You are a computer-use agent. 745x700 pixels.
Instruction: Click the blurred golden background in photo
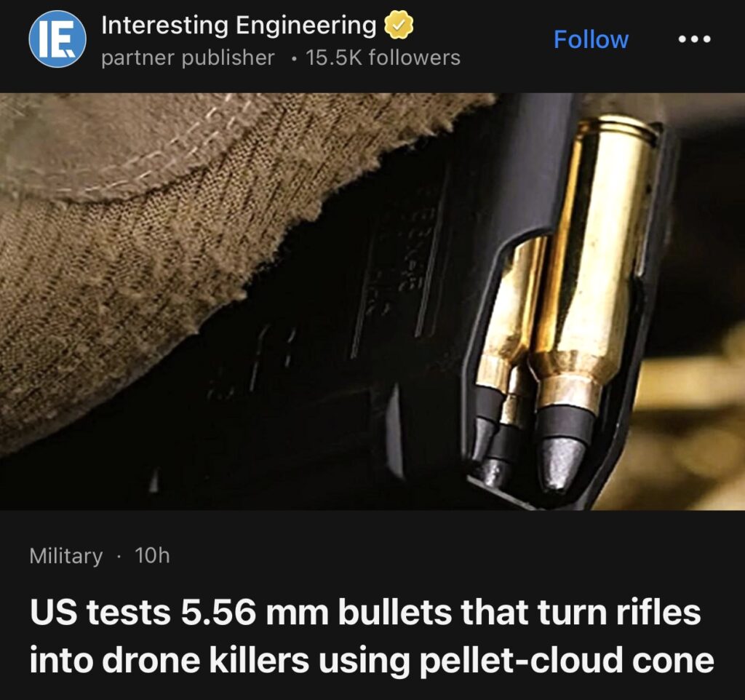tap(689, 428)
